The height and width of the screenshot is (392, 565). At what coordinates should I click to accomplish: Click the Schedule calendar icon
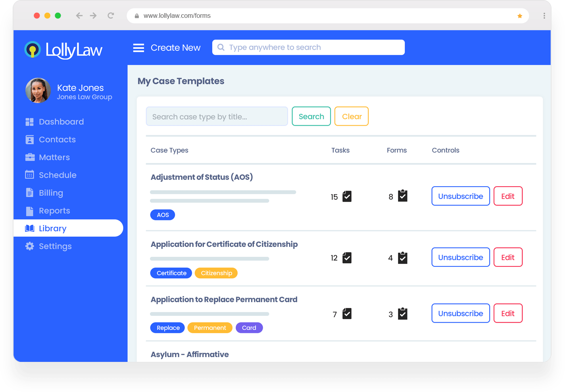coord(29,175)
